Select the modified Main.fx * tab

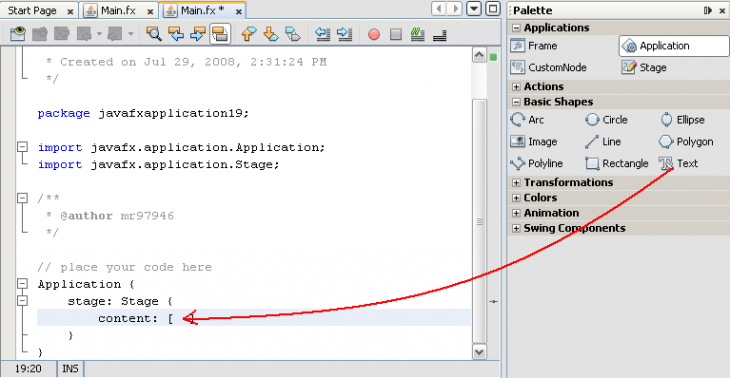(203, 10)
